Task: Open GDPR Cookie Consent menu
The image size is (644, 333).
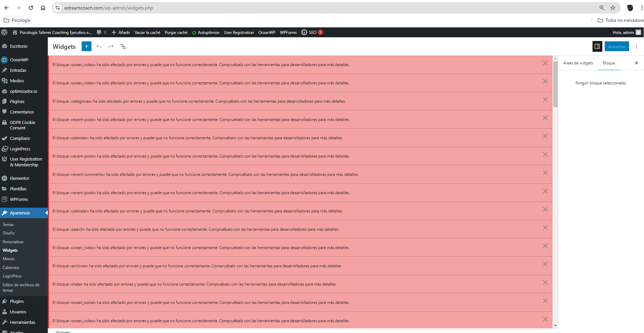Action: [22, 125]
